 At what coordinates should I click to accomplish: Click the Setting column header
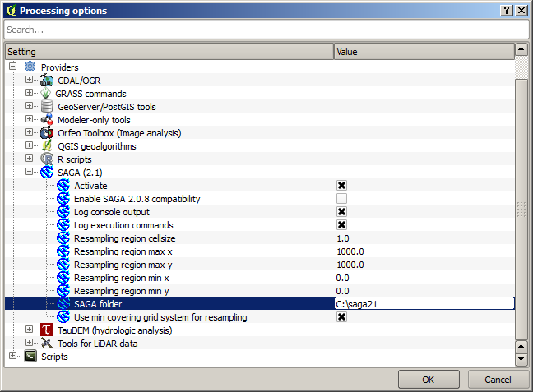[x=168, y=52]
